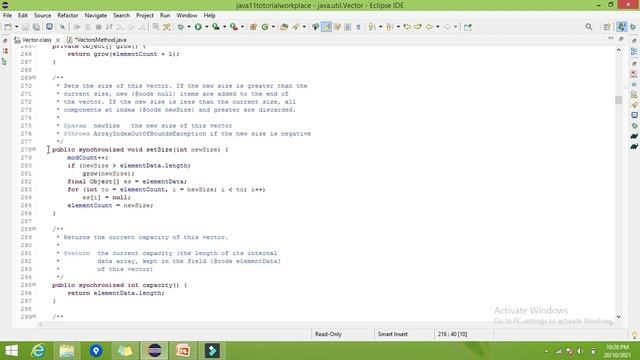Toggle Mark Occurrences highlighted button
This screenshot has height=360, width=640.
327,27
